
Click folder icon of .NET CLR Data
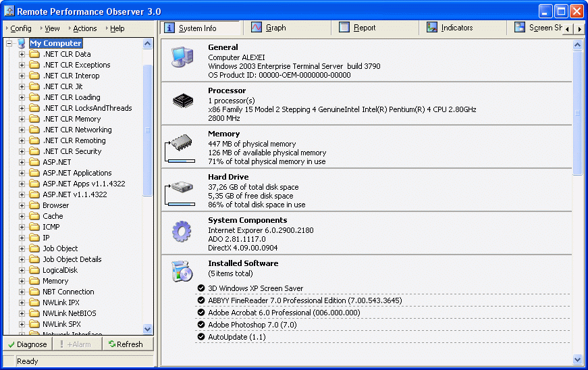click(x=34, y=55)
